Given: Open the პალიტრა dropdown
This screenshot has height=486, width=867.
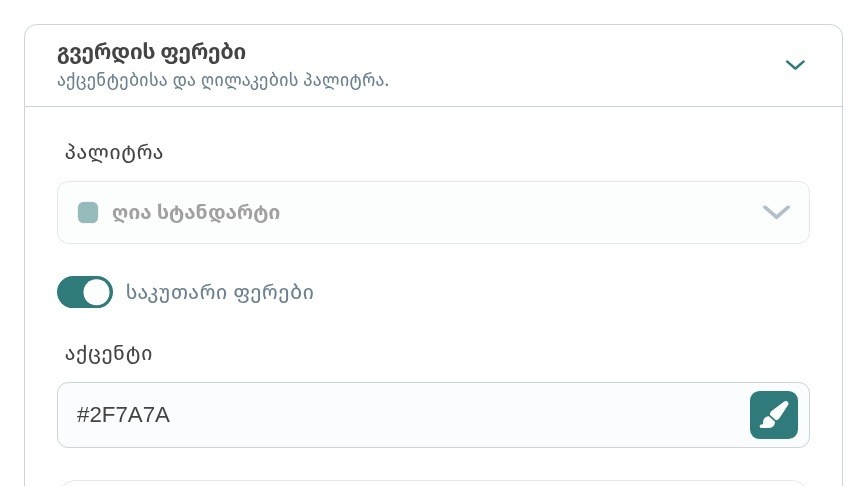Looking at the screenshot, I should [x=433, y=212].
